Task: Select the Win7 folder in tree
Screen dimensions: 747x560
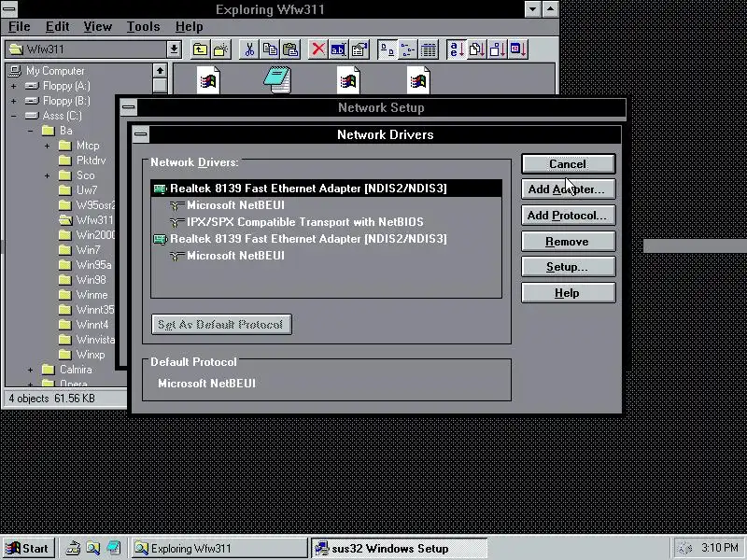Action: 88,250
